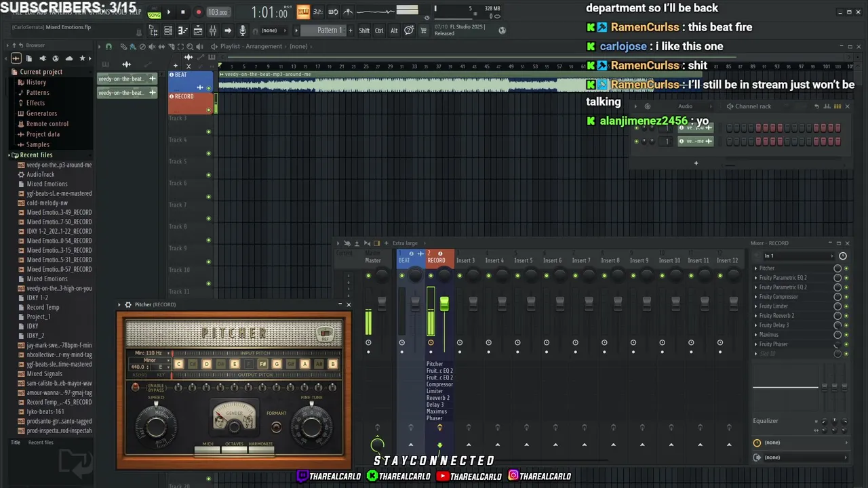Select lyko-beats-161 recent file
Image resolution: width=868 pixels, height=488 pixels.
click(x=45, y=411)
